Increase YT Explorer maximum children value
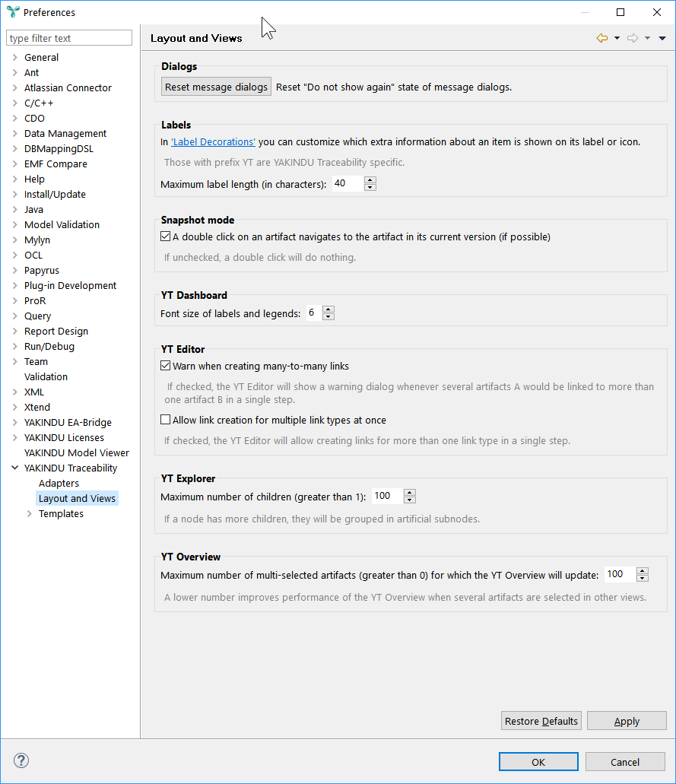Viewport: 676px width, 784px height. (x=410, y=493)
